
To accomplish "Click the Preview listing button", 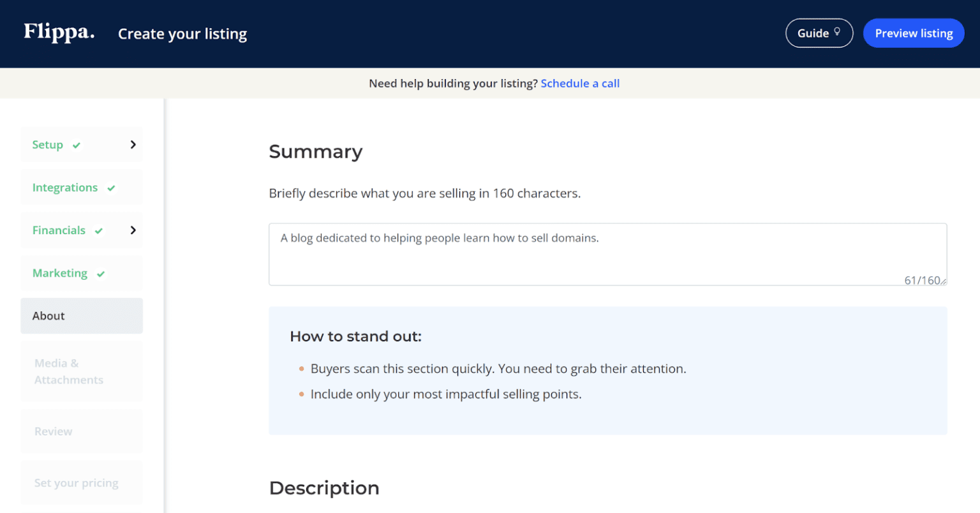I will pyautogui.click(x=914, y=33).
